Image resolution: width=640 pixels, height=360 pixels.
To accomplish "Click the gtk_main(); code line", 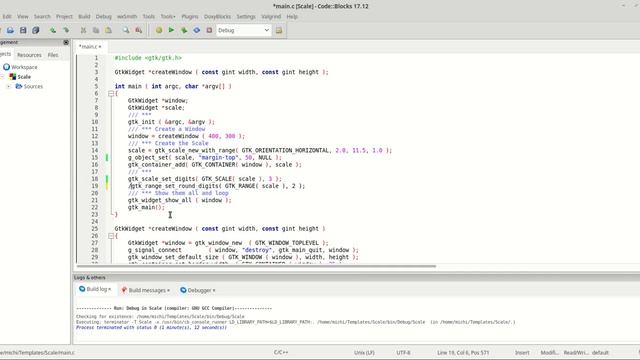I will point(146,207).
